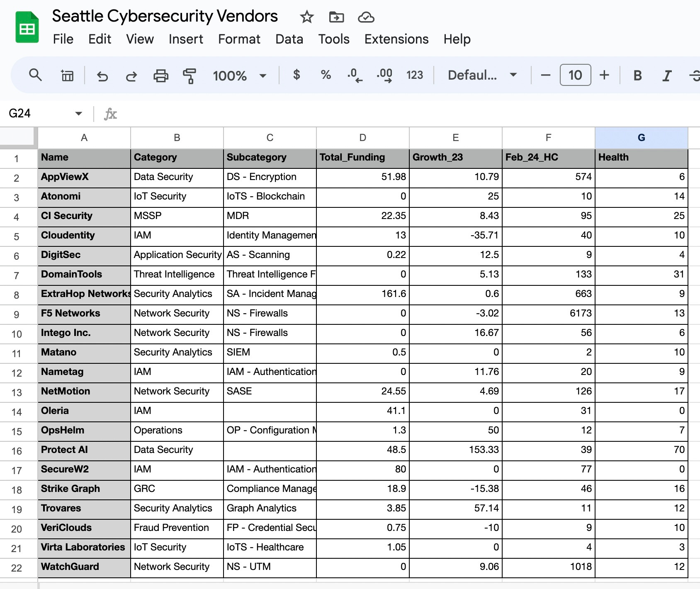This screenshot has width=700, height=589.
Task: Open the Data menu
Action: point(289,39)
